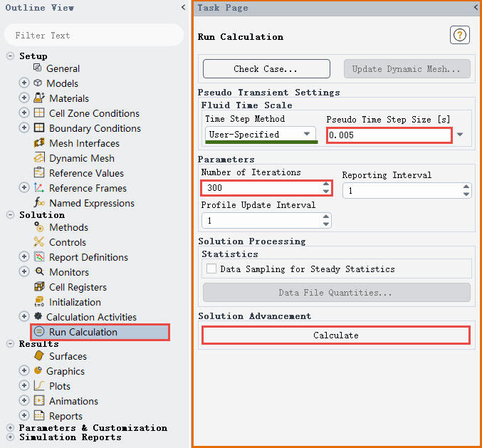Increase the Number of Iterations stepper
This screenshot has width=482, height=448.
[326, 184]
